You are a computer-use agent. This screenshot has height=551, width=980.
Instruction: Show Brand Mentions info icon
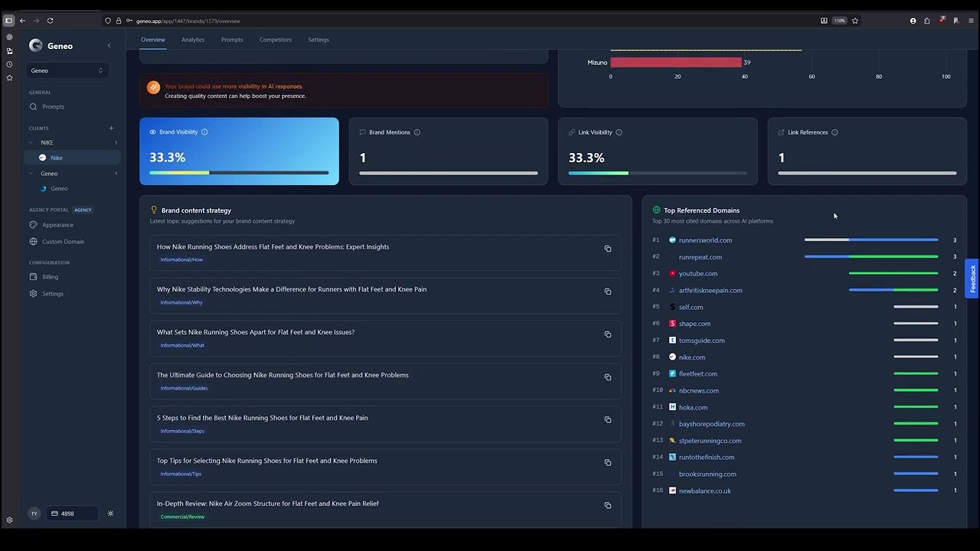[x=417, y=132]
